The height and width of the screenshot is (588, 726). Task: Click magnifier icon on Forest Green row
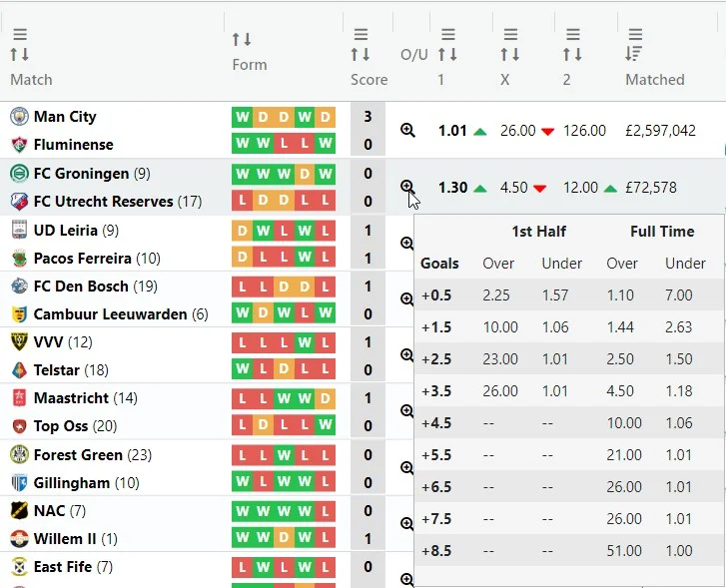(407, 467)
